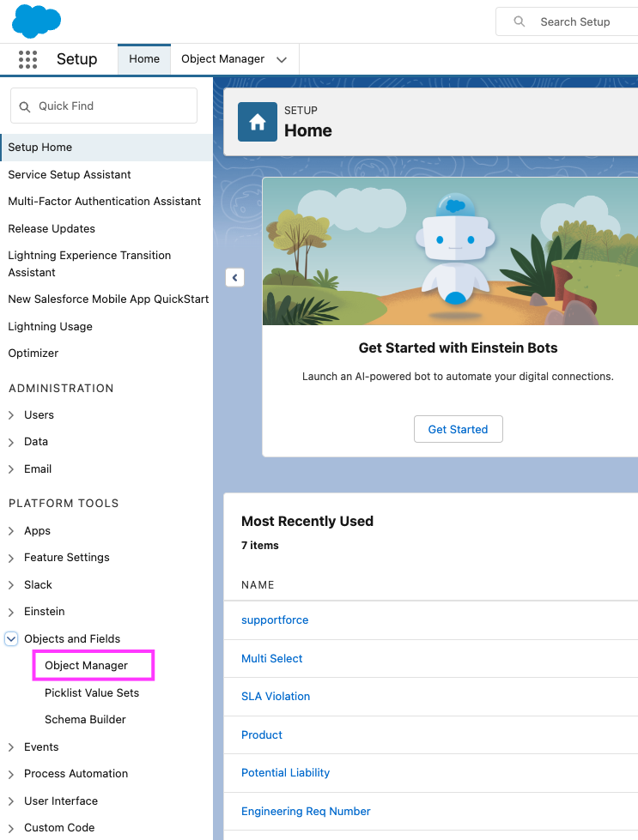Open Picklist Value Sets
The height and width of the screenshot is (840, 638).
click(92, 692)
